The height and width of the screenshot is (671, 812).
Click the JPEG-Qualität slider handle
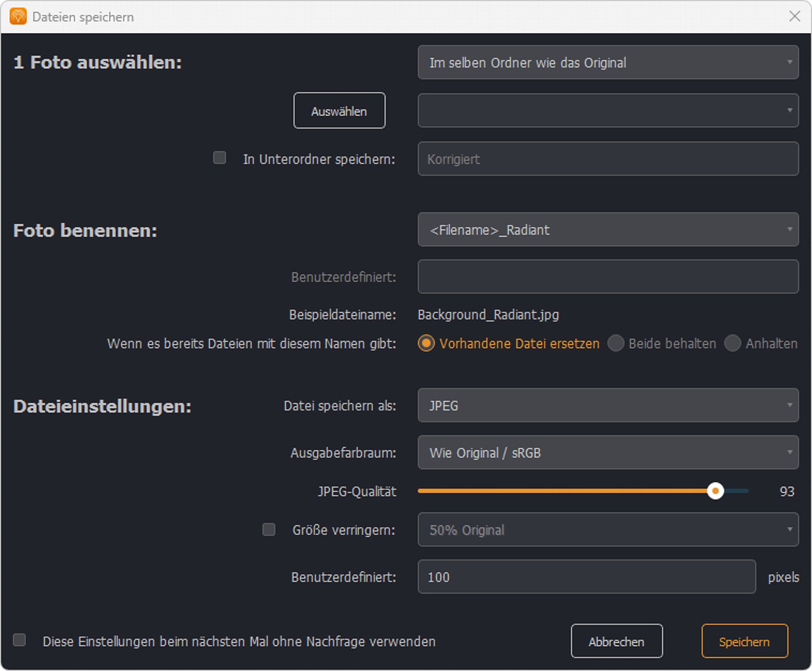[715, 491]
